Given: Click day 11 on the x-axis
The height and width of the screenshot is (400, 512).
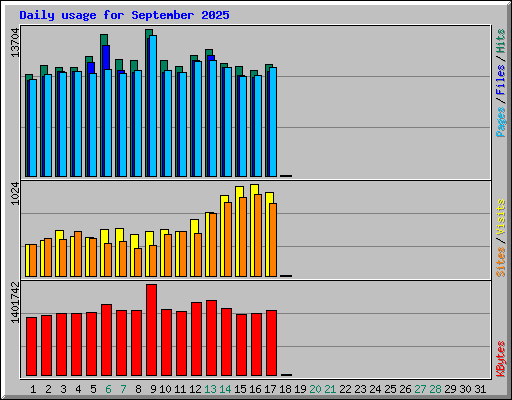Looking at the screenshot, I should coord(180,389).
